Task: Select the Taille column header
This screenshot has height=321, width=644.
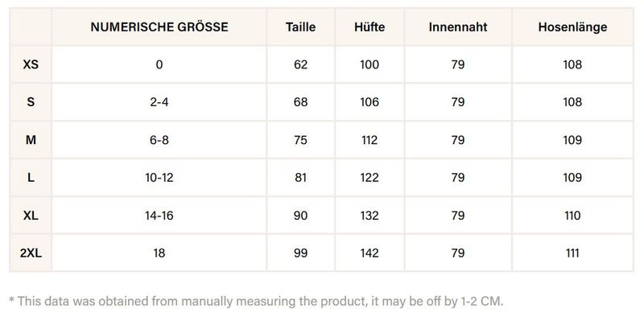Action: coord(300,27)
